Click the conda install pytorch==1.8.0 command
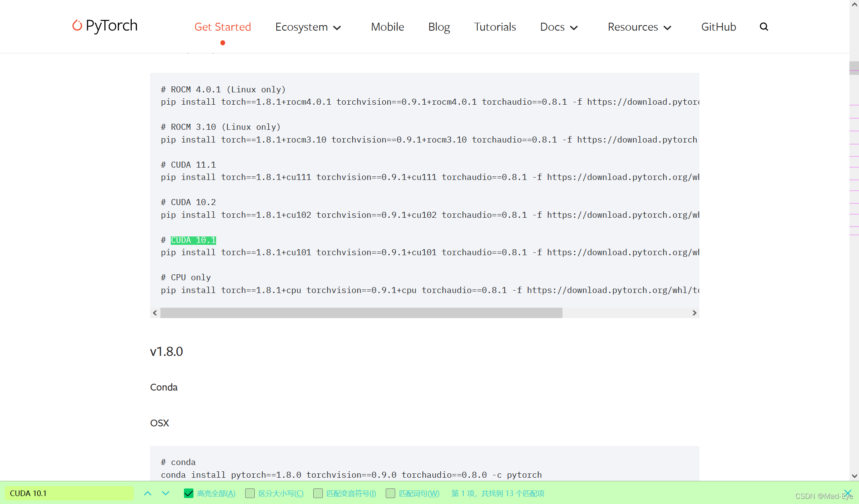 [351, 475]
